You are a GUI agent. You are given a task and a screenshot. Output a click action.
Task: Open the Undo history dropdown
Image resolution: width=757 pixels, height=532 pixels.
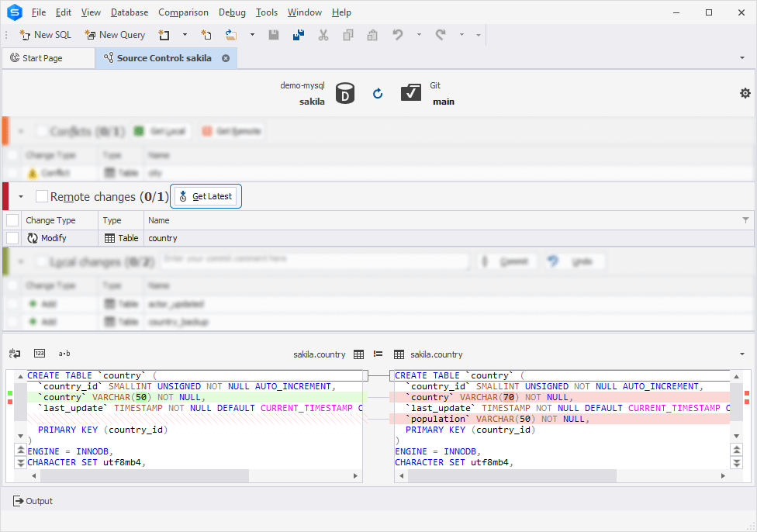pos(419,35)
